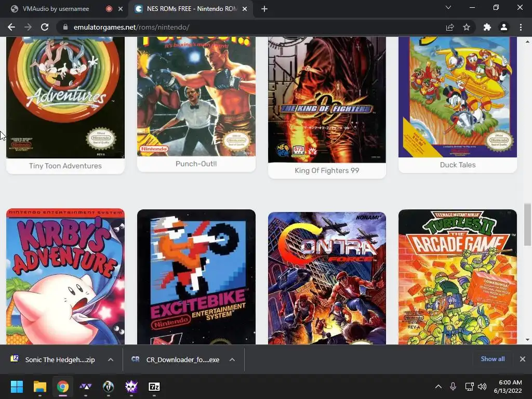532x399 pixels.
Task: Expand options for CR_Downloader exe download
Action: 232,360
